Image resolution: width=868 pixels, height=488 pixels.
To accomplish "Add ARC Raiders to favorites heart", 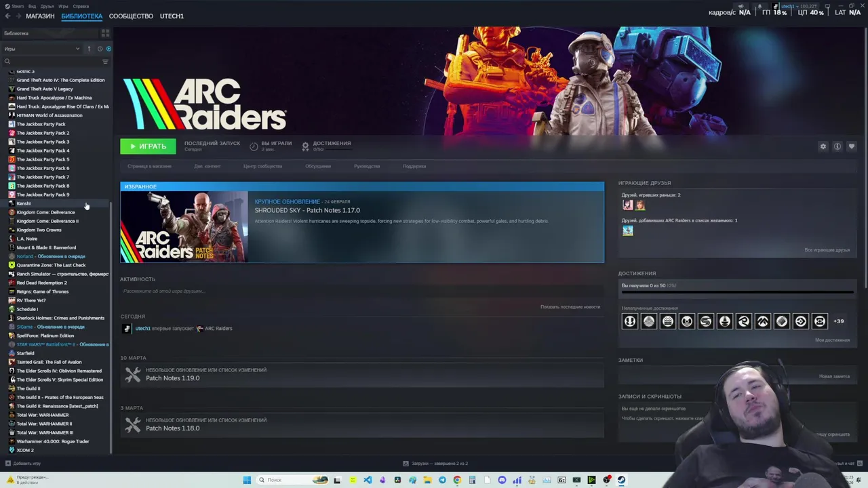I will 852,146.
